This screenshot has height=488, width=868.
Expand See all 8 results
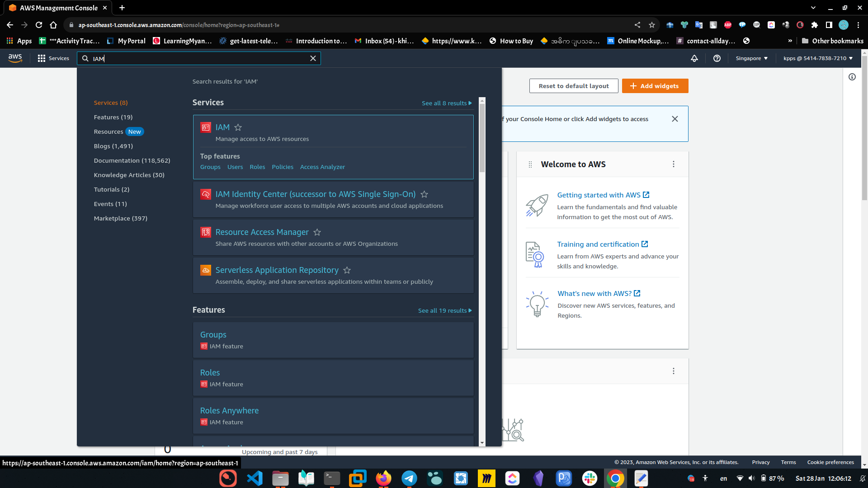point(447,103)
